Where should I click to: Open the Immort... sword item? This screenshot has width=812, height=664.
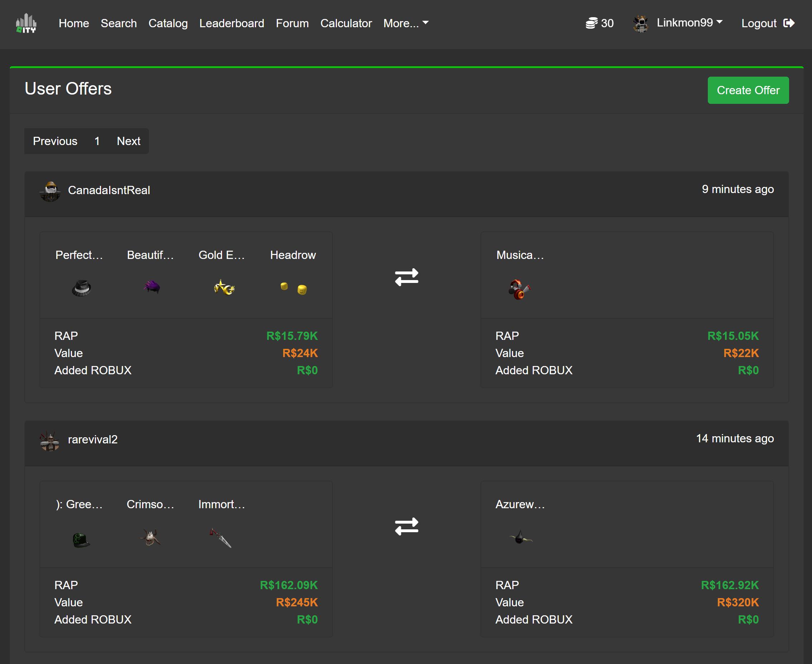[x=221, y=538]
